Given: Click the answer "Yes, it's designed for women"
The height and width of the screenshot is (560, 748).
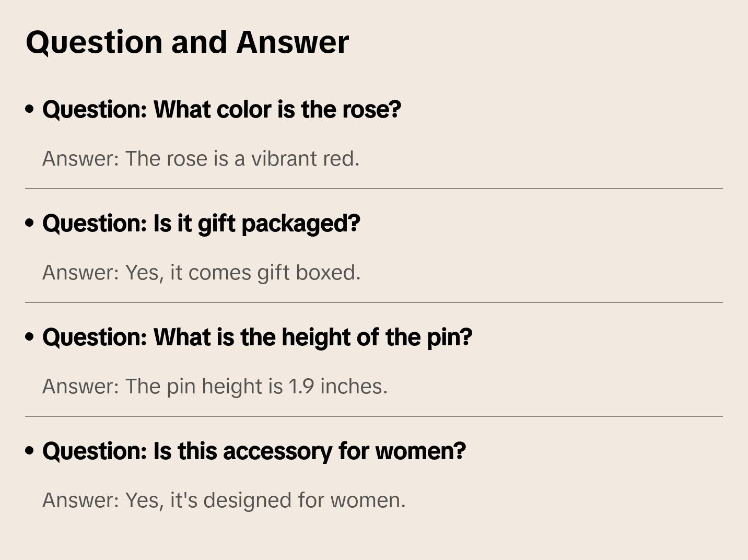Looking at the screenshot, I should [x=224, y=500].
